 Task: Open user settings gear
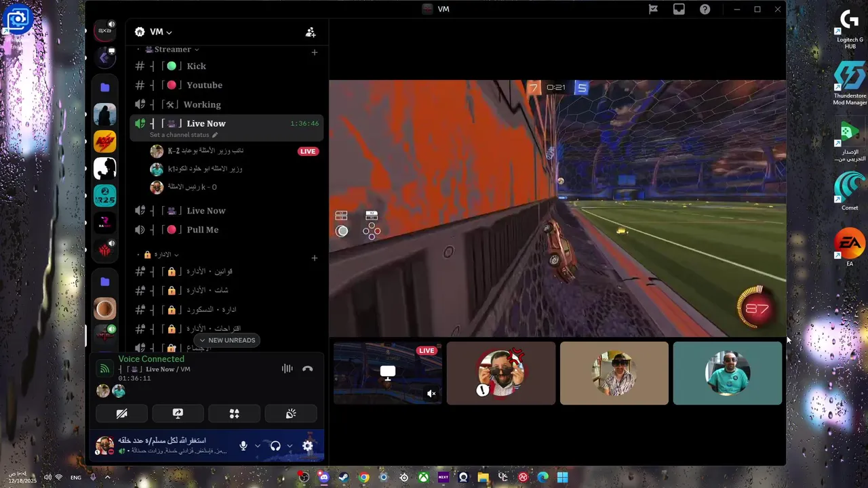pos(307,446)
